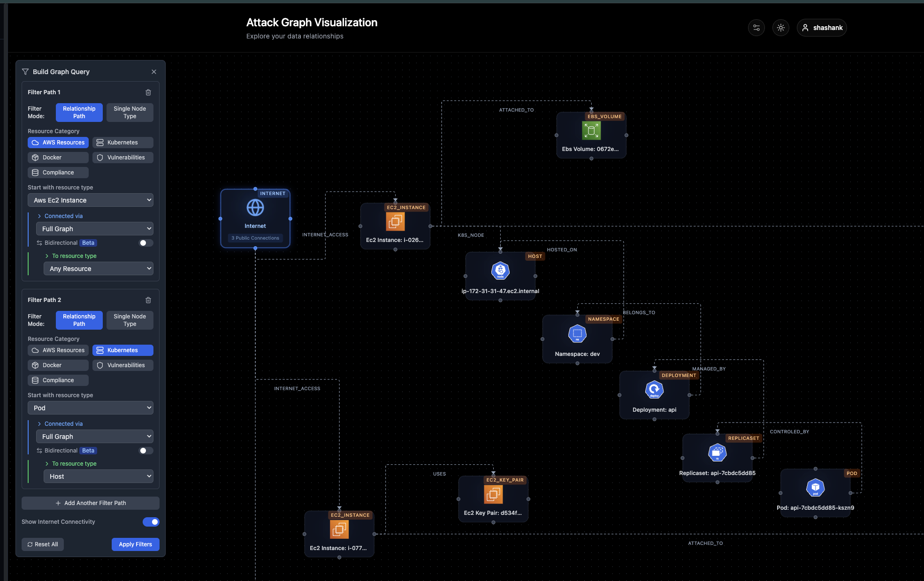Turn off Show Internet Connectivity switch
The height and width of the screenshot is (581, 924).
pyautogui.click(x=151, y=522)
